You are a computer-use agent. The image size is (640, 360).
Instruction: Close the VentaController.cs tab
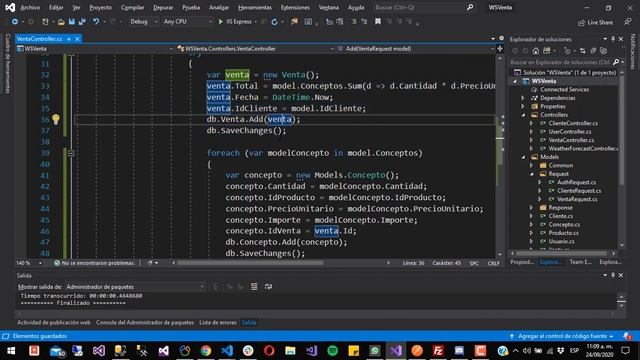coord(77,39)
